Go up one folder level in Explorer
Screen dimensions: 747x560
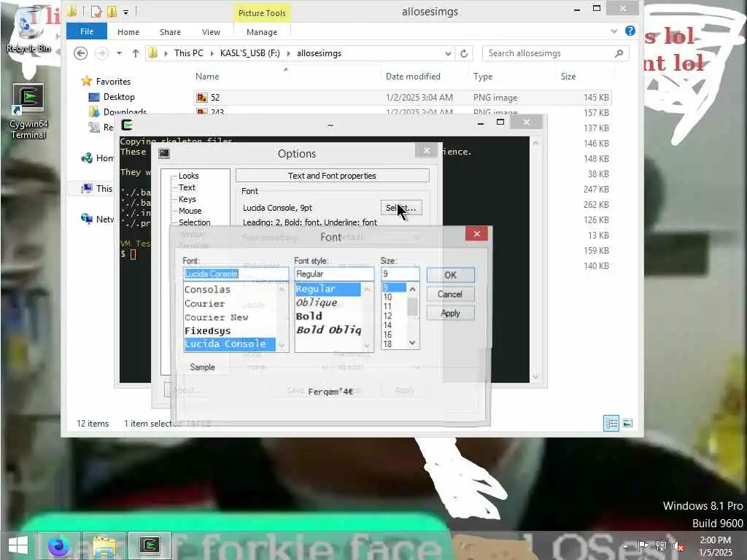point(136,53)
